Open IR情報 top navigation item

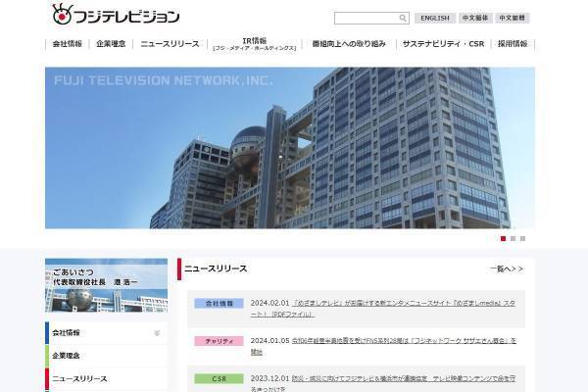pyautogui.click(x=254, y=44)
